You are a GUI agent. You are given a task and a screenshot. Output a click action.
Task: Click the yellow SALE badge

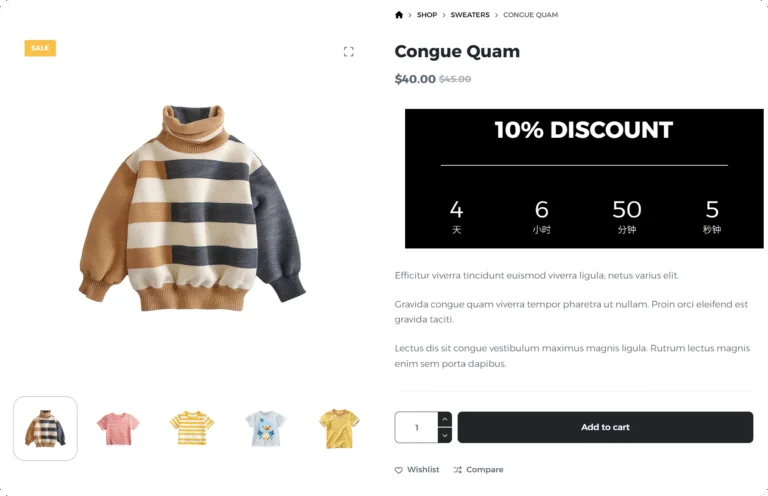coord(40,48)
